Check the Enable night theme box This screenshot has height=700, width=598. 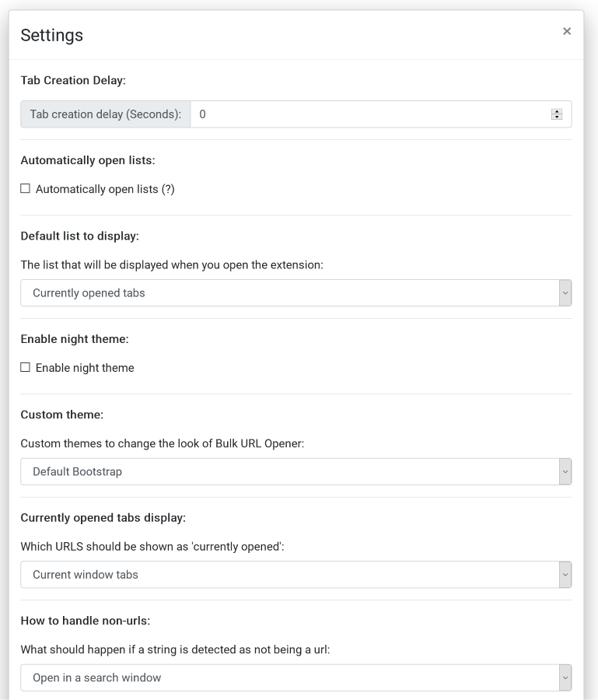point(26,368)
